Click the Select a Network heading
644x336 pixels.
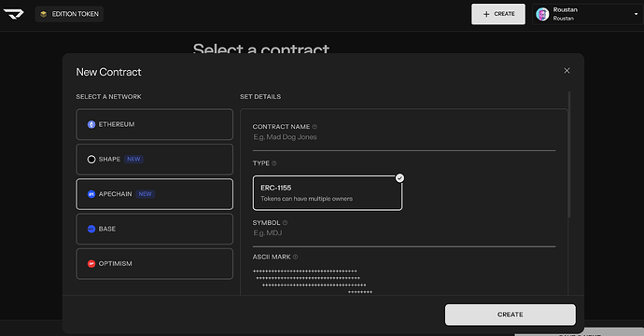(x=108, y=97)
